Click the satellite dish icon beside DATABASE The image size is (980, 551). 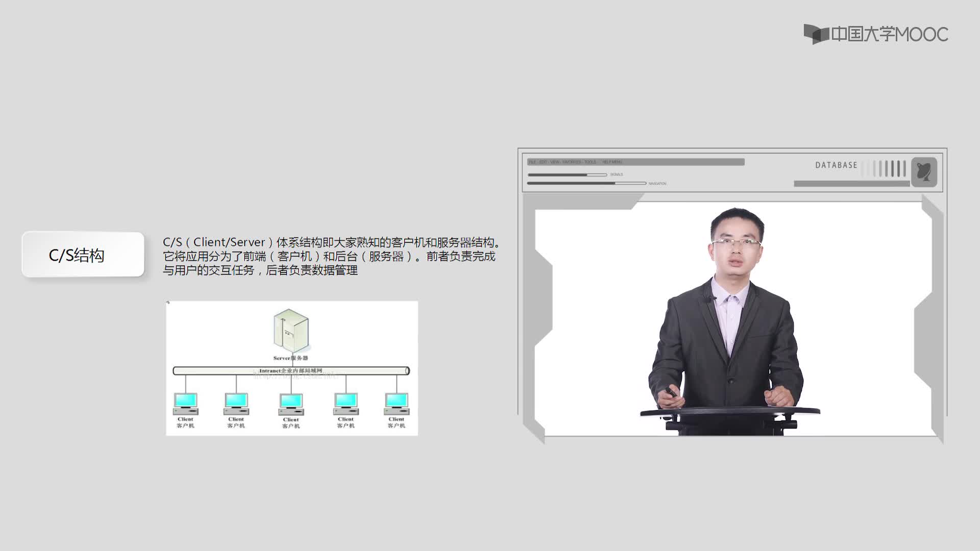pyautogui.click(x=924, y=172)
